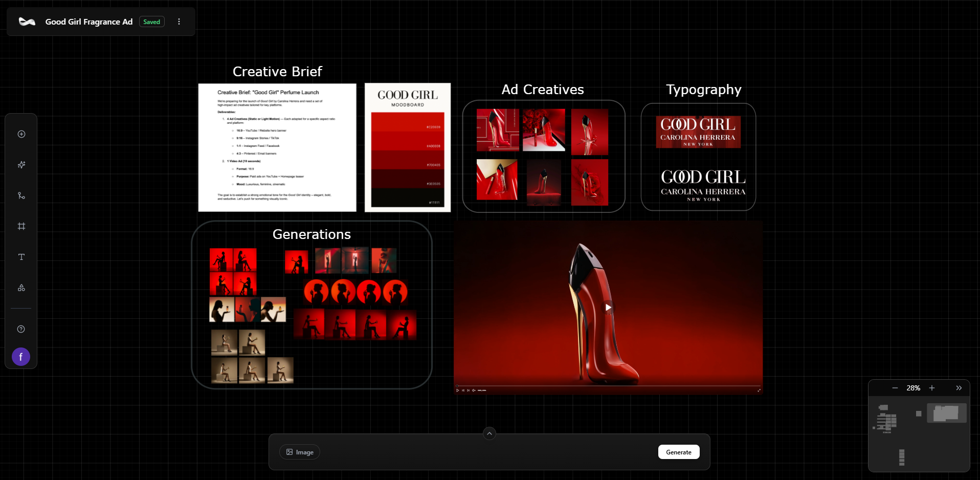Screen dimensions: 980x480
Task: Mute the video with the speaker icon
Action: coord(474,390)
